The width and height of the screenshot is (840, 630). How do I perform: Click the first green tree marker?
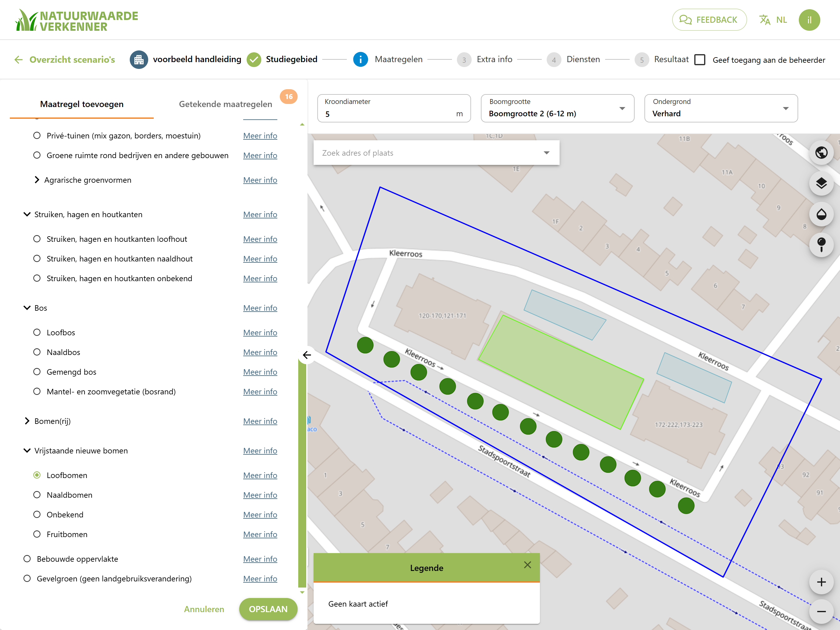(x=365, y=345)
